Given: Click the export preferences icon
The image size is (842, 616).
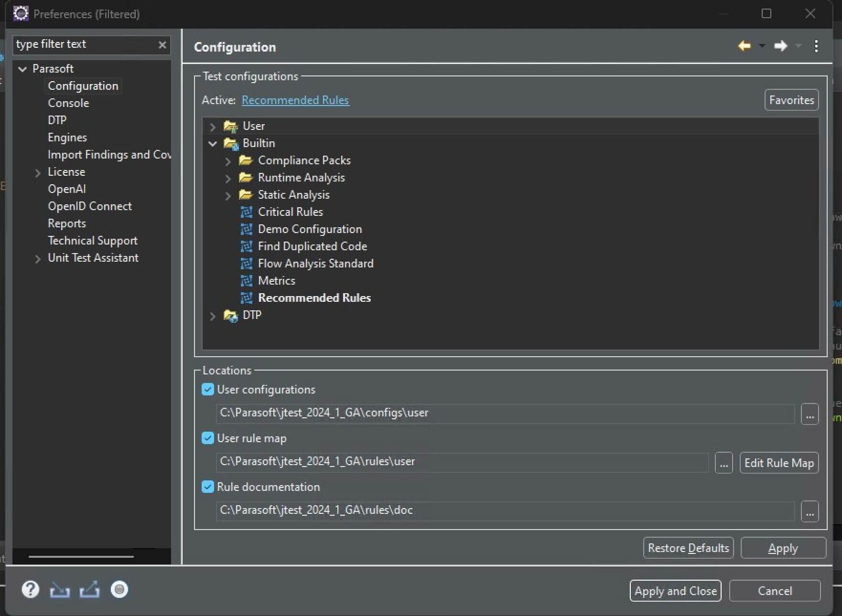Looking at the screenshot, I should pos(90,590).
